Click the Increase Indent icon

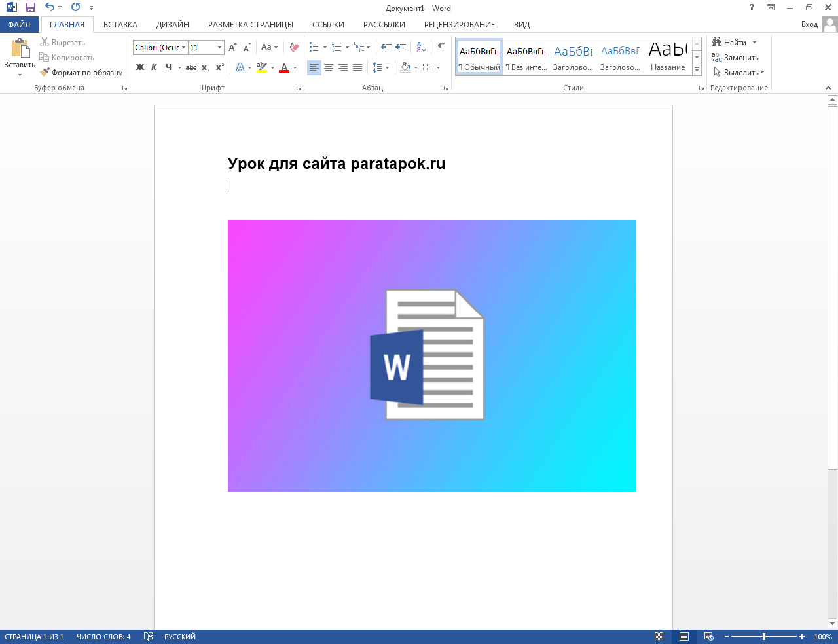click(401, 47)
